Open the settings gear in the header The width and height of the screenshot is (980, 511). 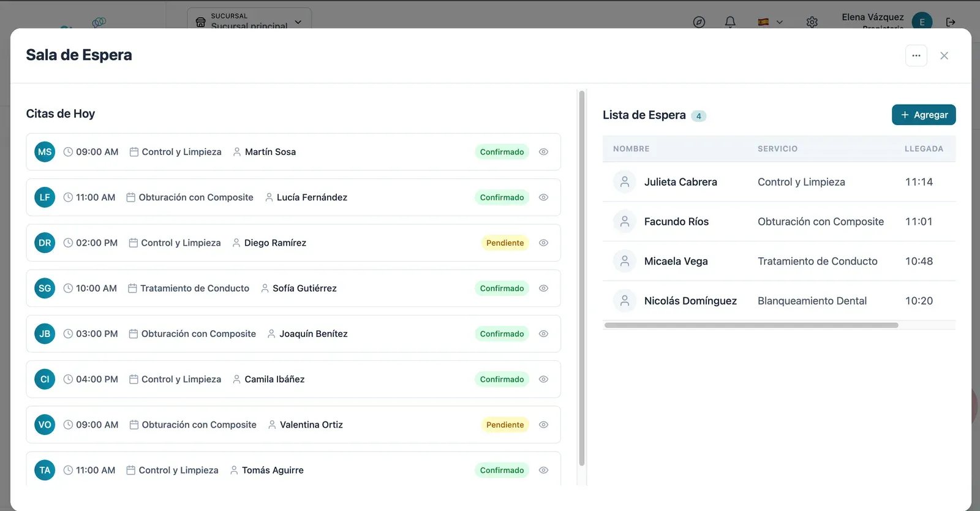812,22
